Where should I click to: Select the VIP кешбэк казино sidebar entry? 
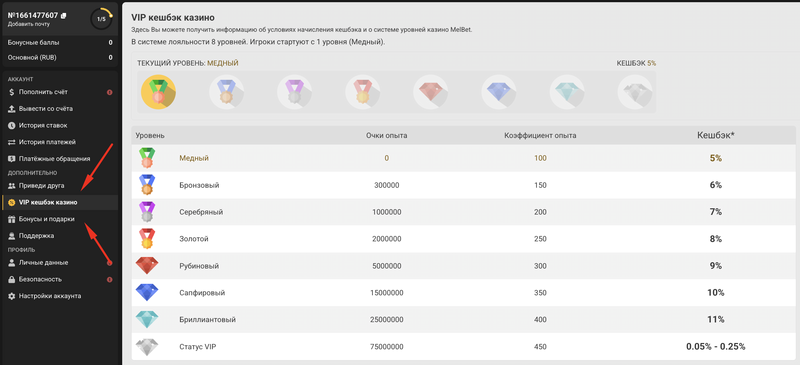pyautogui.click(x=60, y=202)
